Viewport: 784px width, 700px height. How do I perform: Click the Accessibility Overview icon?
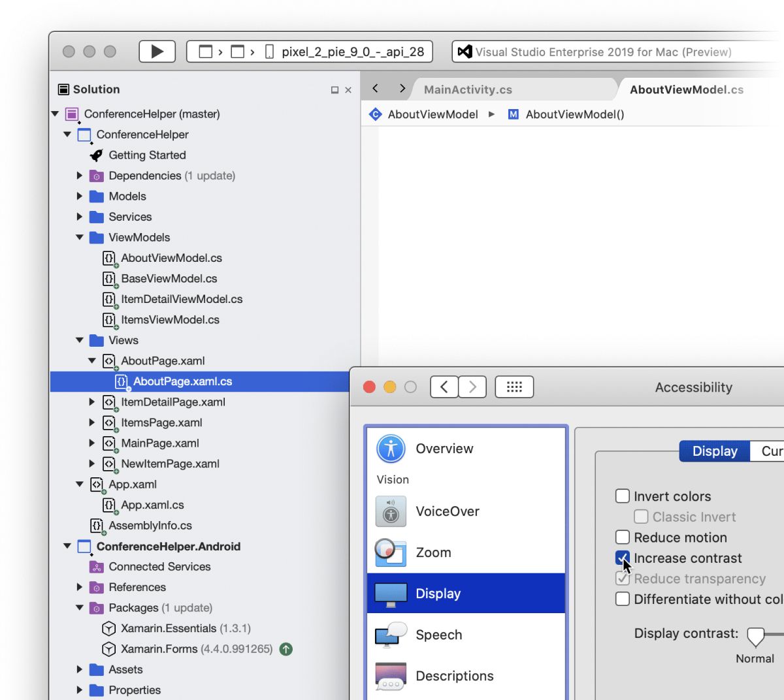(390, 449)
